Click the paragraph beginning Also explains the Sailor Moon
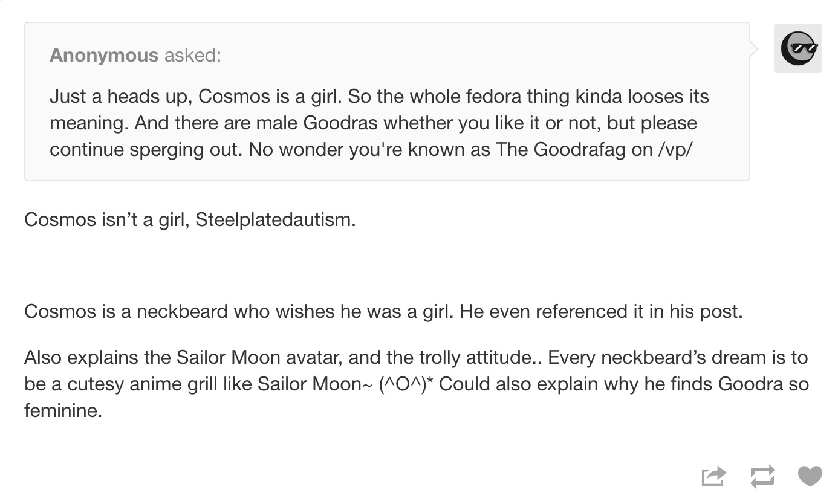The image size is (838, 504). 417,384
